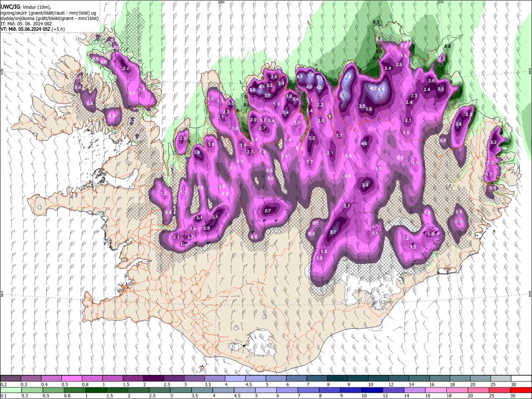532x399 pixels.
Task: Click the '3.0' precipitation value on the map
Action: pos(369,109)
